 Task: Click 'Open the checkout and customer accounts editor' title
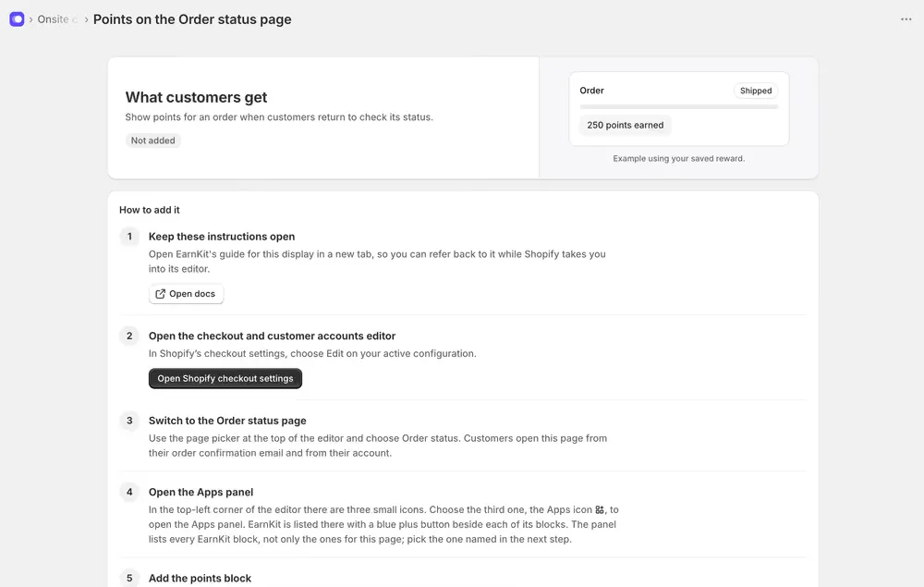[x=272, y=336]
